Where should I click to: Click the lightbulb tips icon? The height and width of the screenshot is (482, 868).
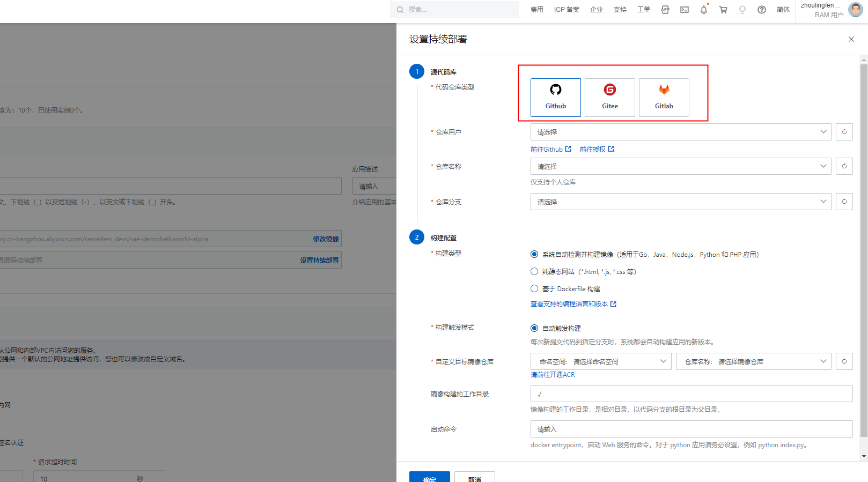click(742, 10)
